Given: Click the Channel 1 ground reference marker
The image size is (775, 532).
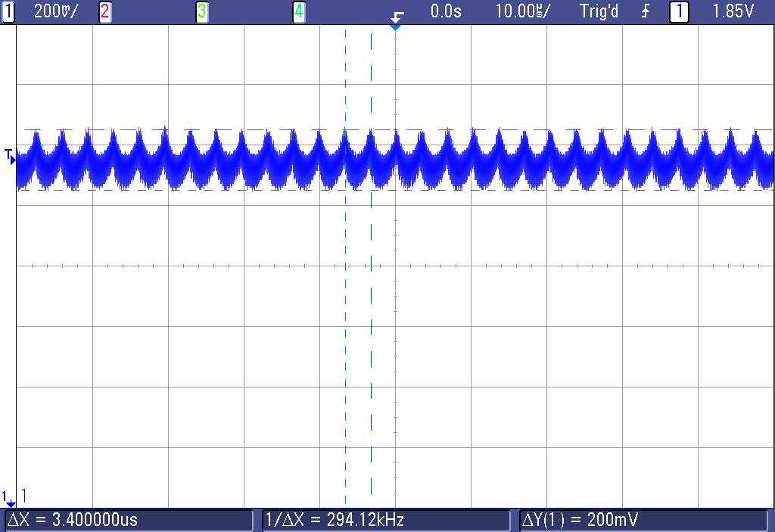Looking at the screenshot, I should tap(8, 159).
